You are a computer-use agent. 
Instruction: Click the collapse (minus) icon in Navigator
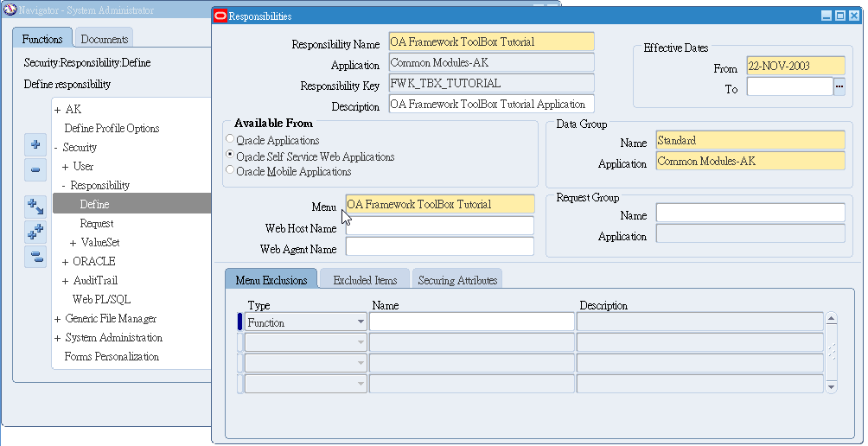tap(35, 170)
